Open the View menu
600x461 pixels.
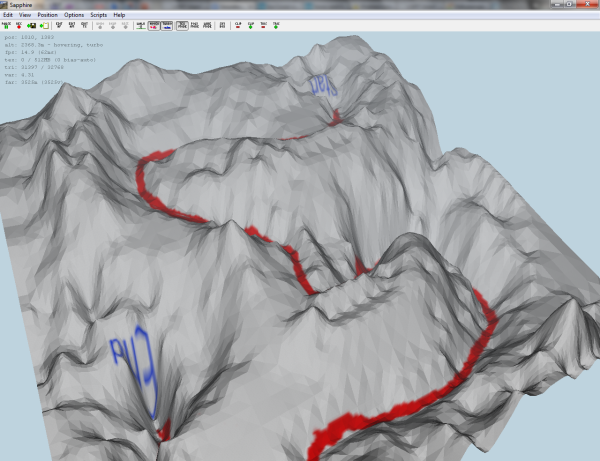[25, 15]
